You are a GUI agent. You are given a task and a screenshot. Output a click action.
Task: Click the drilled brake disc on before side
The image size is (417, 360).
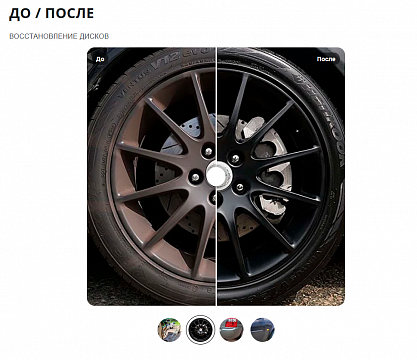(170, 173)
